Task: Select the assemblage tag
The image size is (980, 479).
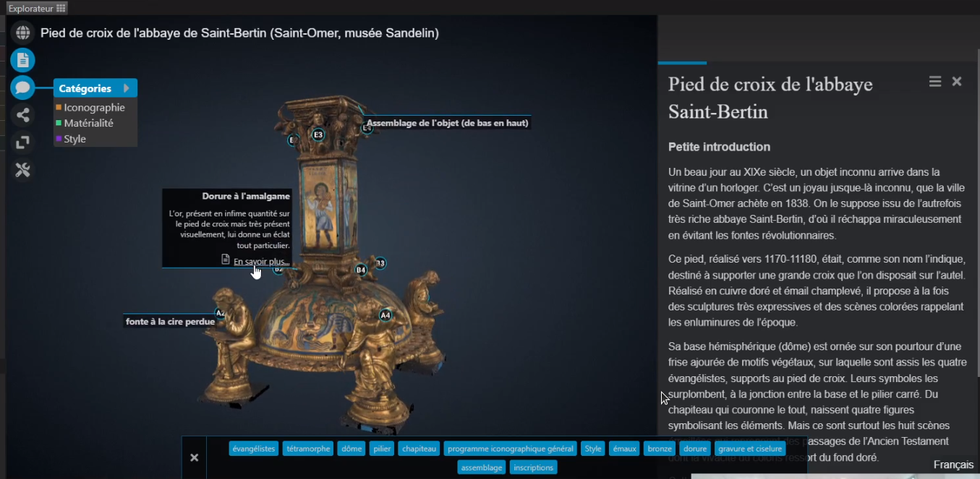Action: pos(482,467)
